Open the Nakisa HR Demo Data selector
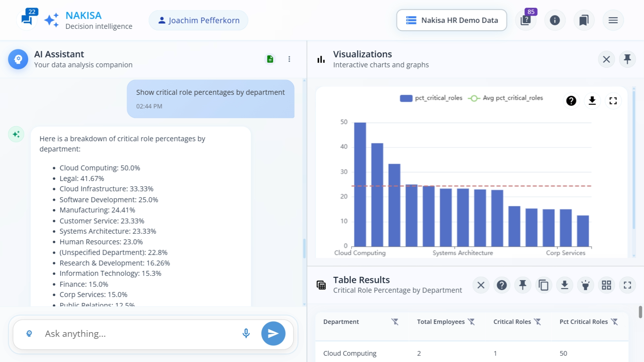Screen dimensions: 644x362 451,20
